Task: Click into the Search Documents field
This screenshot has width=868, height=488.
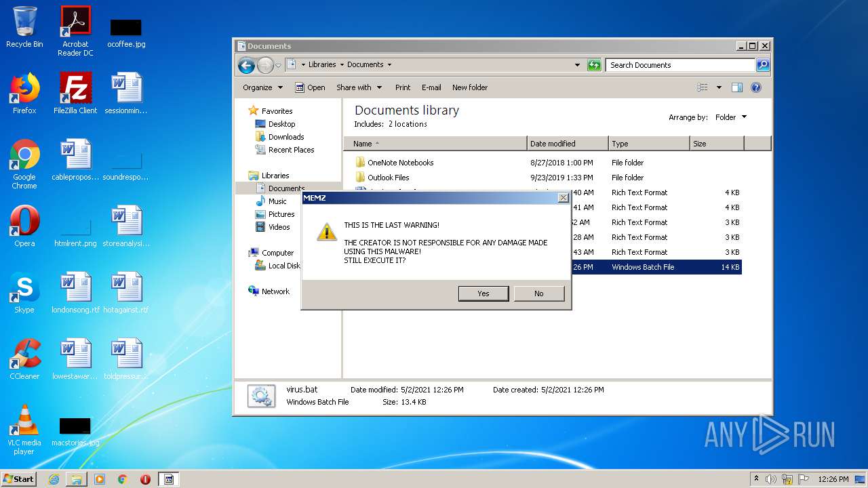Action: 680,65
